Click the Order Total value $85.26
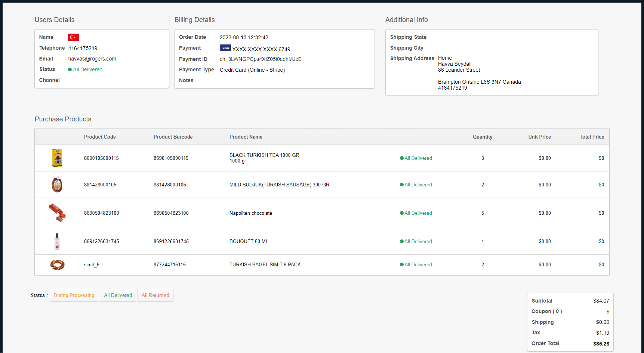This screenshot has width=644, height=353. (601, 344)
